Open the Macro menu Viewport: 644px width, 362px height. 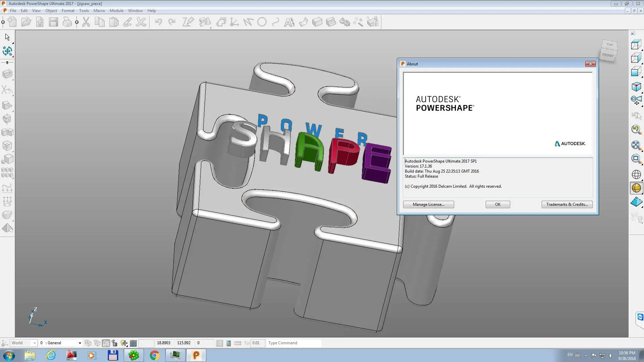tap(99, 11)
